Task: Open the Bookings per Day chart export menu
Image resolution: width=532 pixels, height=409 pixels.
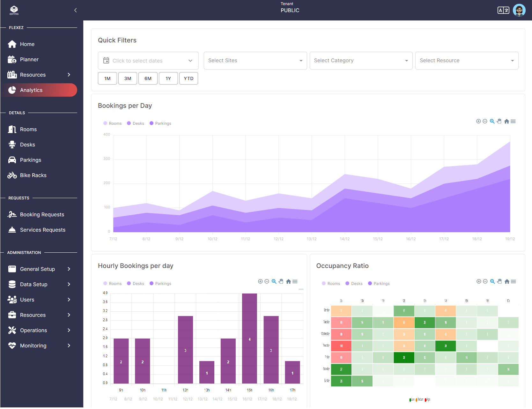Action: (x=514, y=121)
